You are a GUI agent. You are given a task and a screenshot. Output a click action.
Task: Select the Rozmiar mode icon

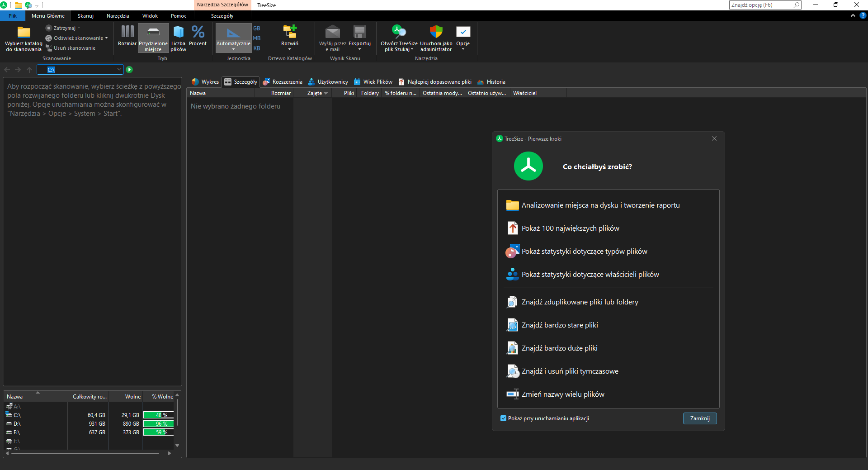pos(127,31)
